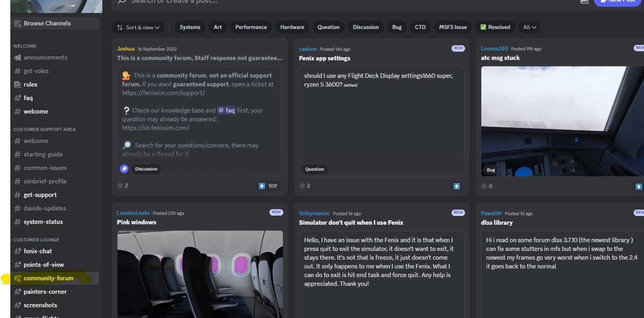Screen dimensions: 644x318
Task: Click the Volkymaniac username
Action: (x=314, y=213)
